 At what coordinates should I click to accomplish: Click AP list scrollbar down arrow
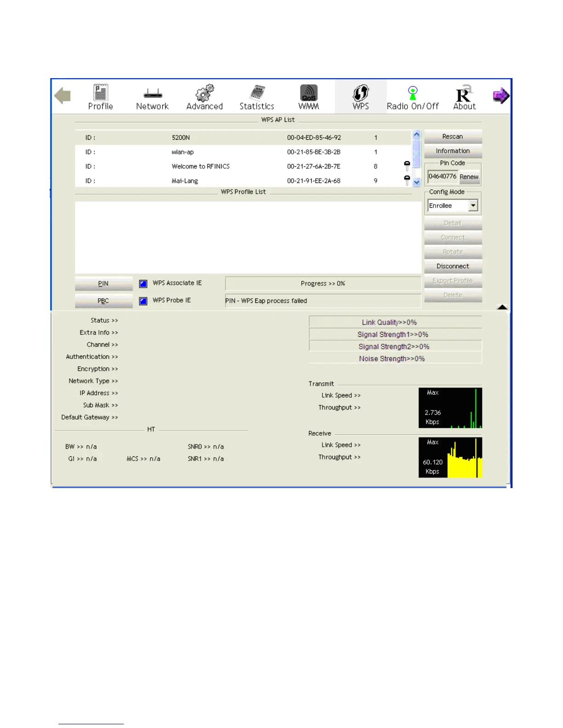tap(417, 182)
